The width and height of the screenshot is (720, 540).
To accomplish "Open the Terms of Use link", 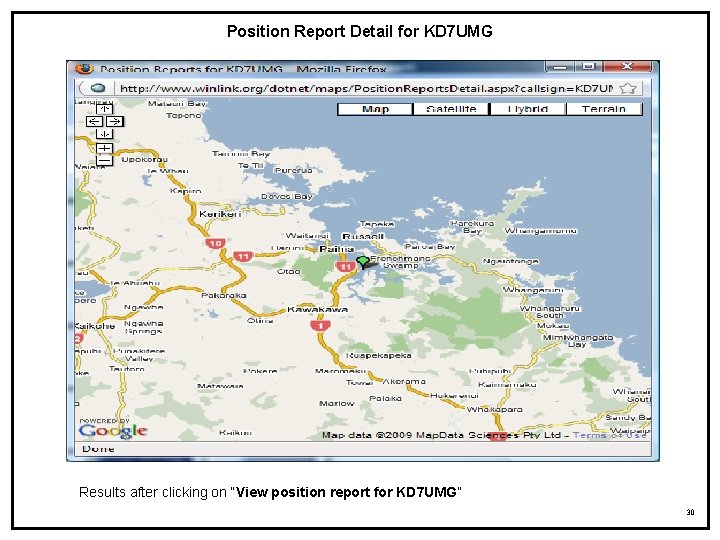I will click(610, 435).
